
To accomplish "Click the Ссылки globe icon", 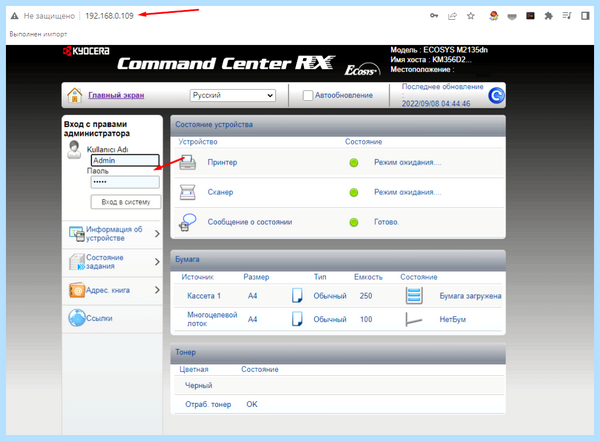I will pyautogui.click(x=77, y=318).
